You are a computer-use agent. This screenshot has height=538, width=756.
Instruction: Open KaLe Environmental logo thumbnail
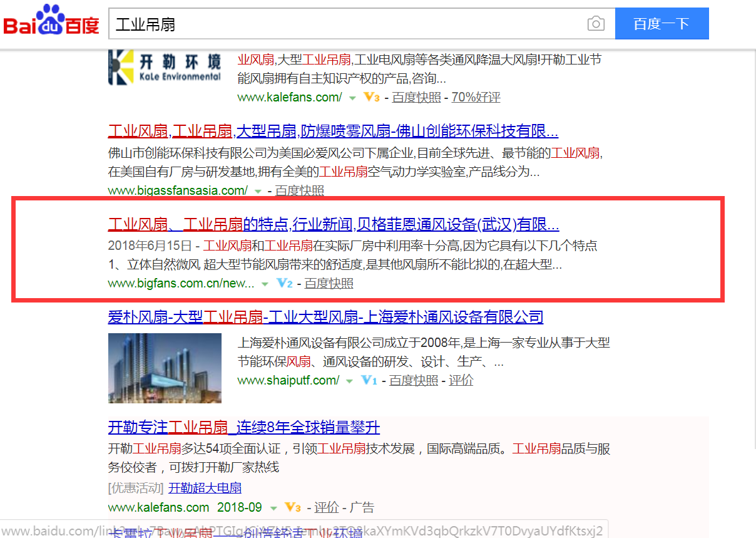(165, 68)
